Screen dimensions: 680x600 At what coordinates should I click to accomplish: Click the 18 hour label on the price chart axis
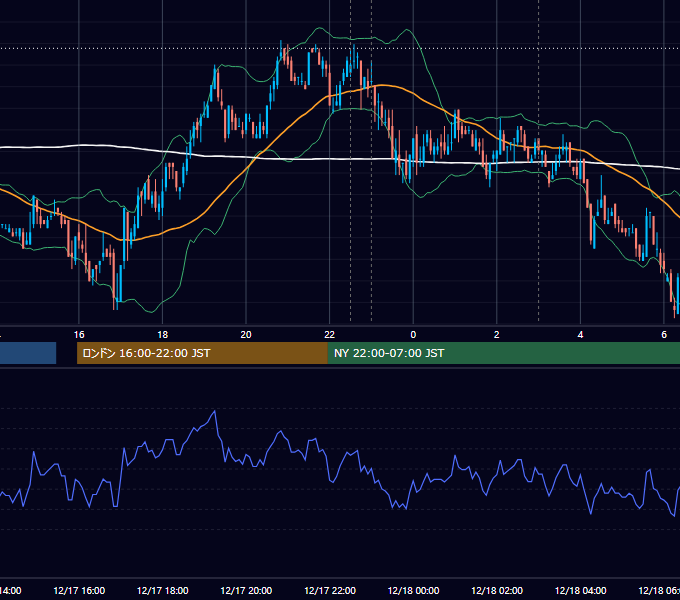[163, 335]
